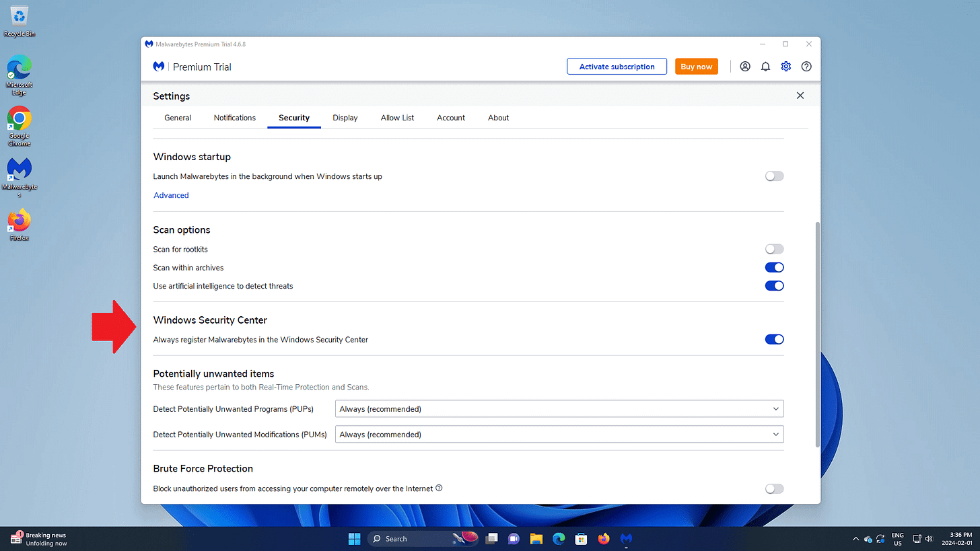Viewport: 980px width, 551px height.
Task: Open Malwarebytes from the taskbar
Action: 626,538
